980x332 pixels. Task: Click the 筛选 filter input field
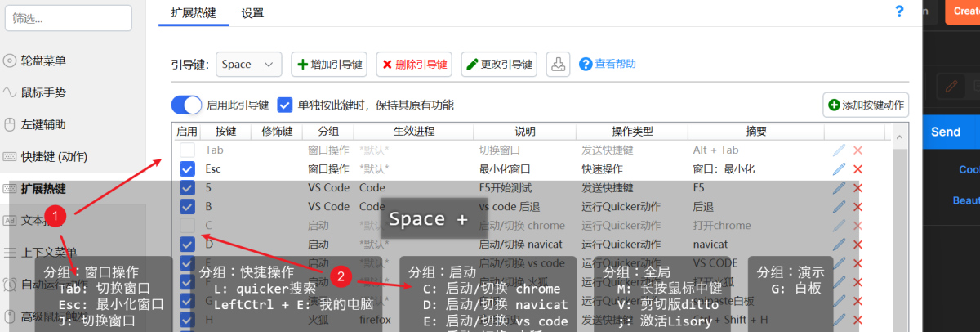68,18
